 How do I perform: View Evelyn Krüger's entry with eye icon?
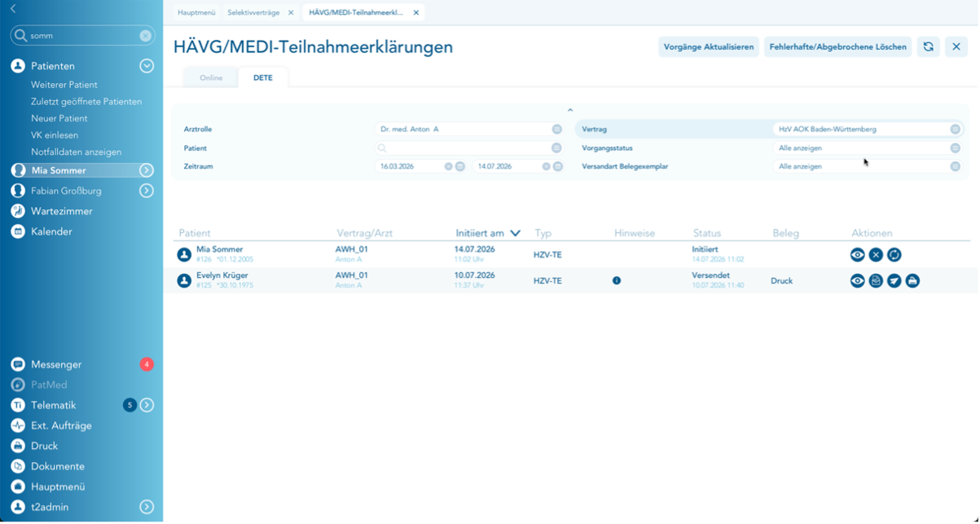[858, 281]
